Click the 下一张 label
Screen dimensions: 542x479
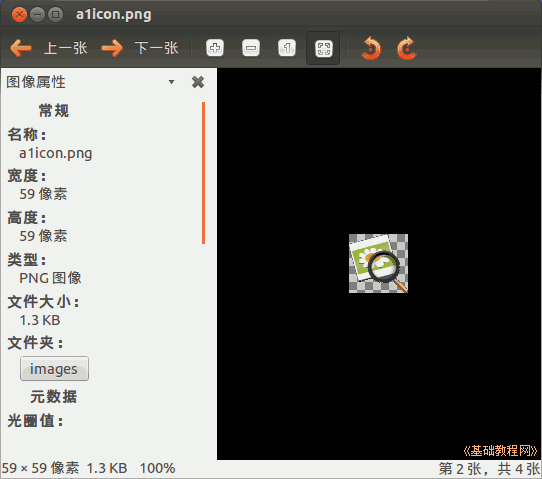click(157, 48)
